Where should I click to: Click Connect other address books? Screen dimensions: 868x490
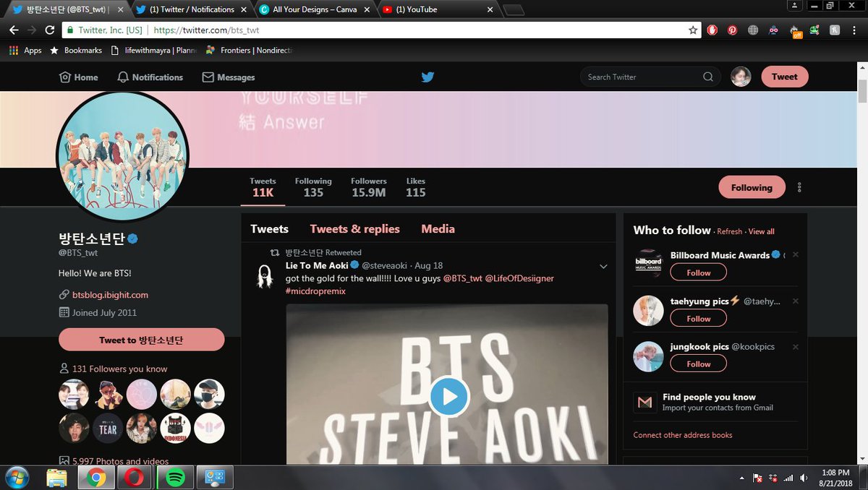(x=683, y=435)
